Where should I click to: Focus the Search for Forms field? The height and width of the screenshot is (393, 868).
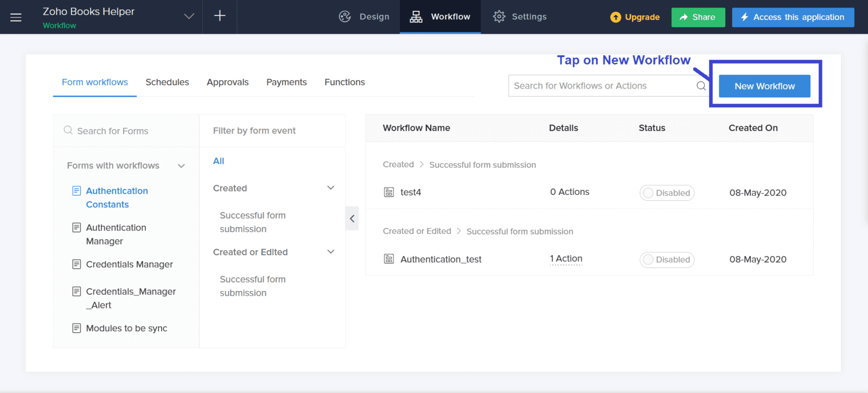point(126,131)
